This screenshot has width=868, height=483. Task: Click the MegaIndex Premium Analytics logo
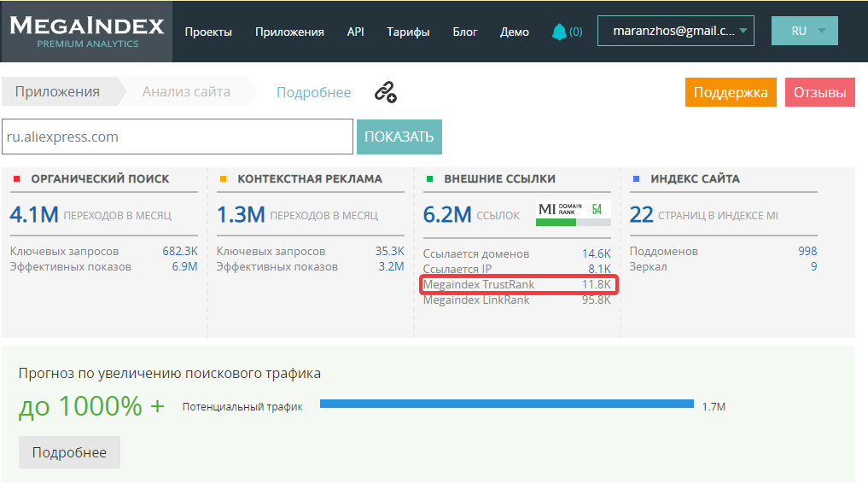coord(87,32)
